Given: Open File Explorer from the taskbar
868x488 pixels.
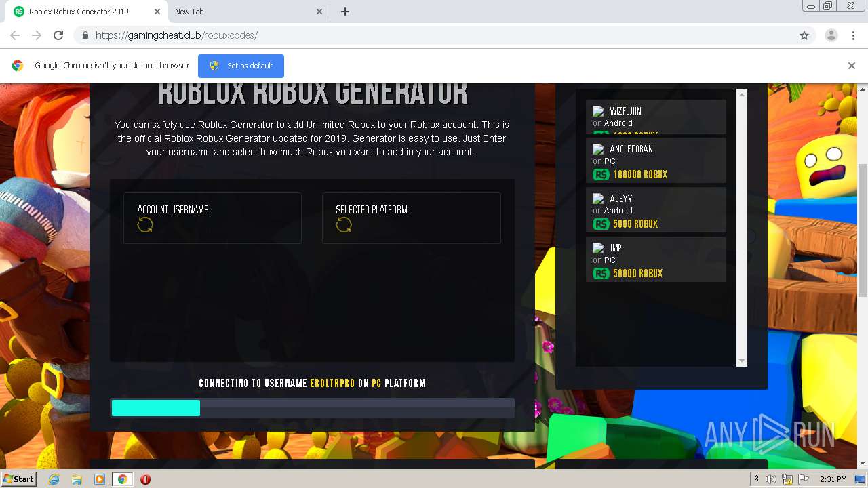Looking at the screenshot, I should [77, 479].
